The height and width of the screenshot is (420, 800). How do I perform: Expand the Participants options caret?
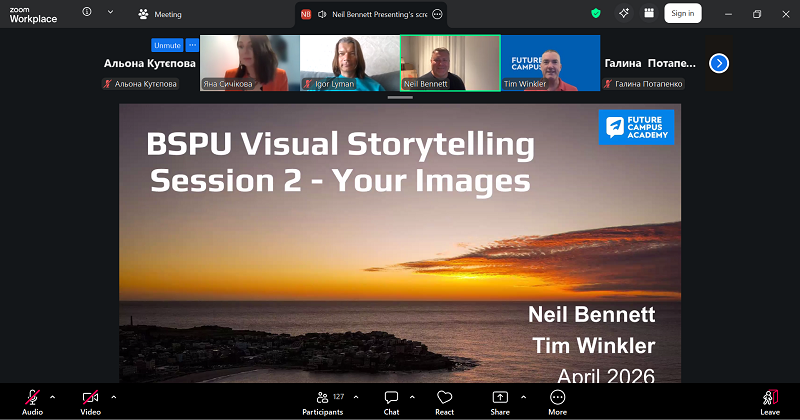[356, 396]
